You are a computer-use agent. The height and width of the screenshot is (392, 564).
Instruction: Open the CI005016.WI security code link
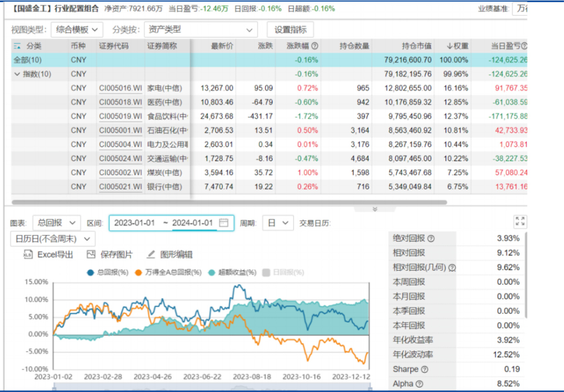pos(120,88)
